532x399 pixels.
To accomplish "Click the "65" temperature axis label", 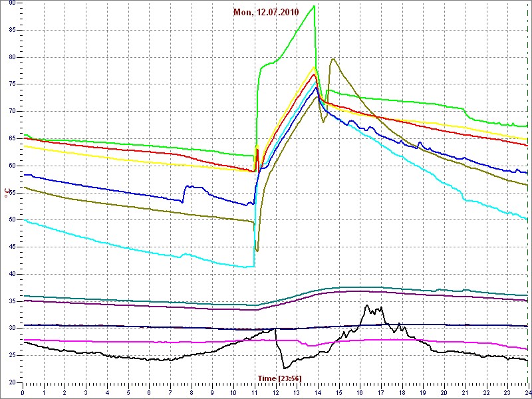I will point(12,139).
